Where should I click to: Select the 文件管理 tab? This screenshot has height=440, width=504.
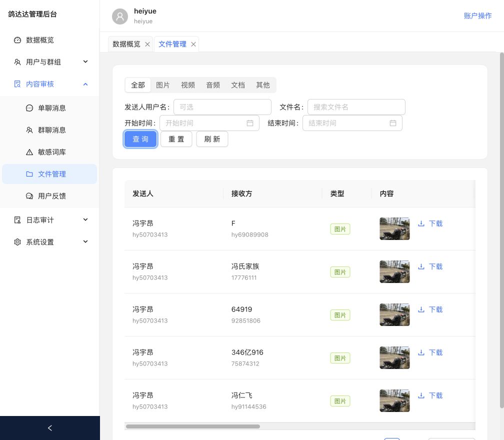click(172, 44)
